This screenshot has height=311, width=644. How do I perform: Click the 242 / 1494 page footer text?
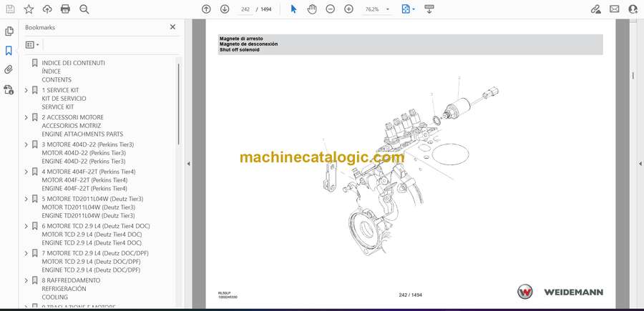click(x=410, y=295)
